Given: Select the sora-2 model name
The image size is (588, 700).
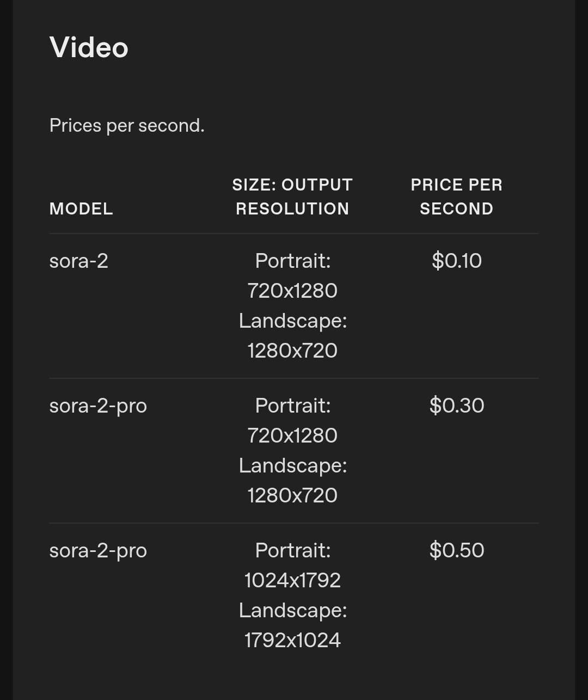Looking at the screenshot, I should point(79,261).
